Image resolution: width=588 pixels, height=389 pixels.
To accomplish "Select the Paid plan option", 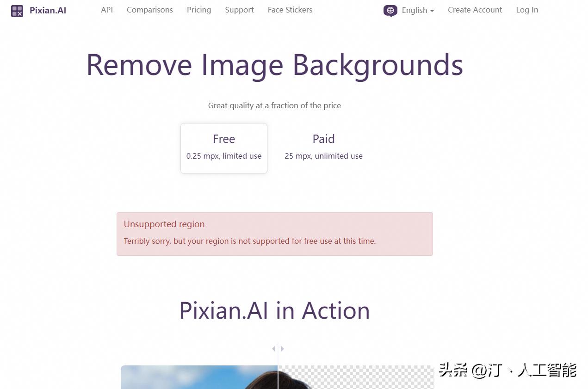I will point(323,148).
